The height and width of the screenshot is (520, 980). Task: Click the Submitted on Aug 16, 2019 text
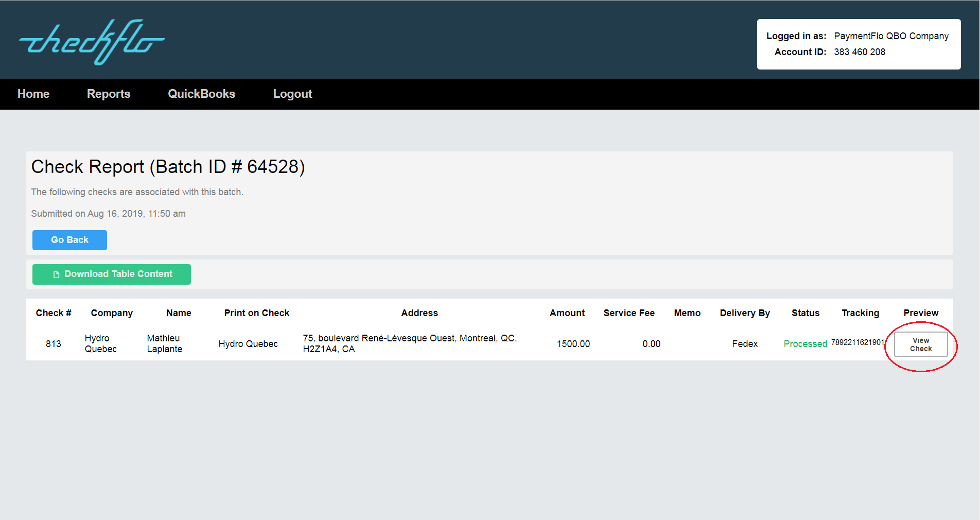point(108,214)
